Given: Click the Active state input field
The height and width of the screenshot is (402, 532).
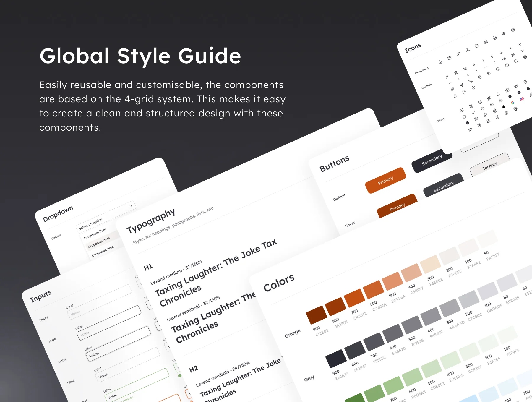Looking at the screenshot, I should 118,344.
